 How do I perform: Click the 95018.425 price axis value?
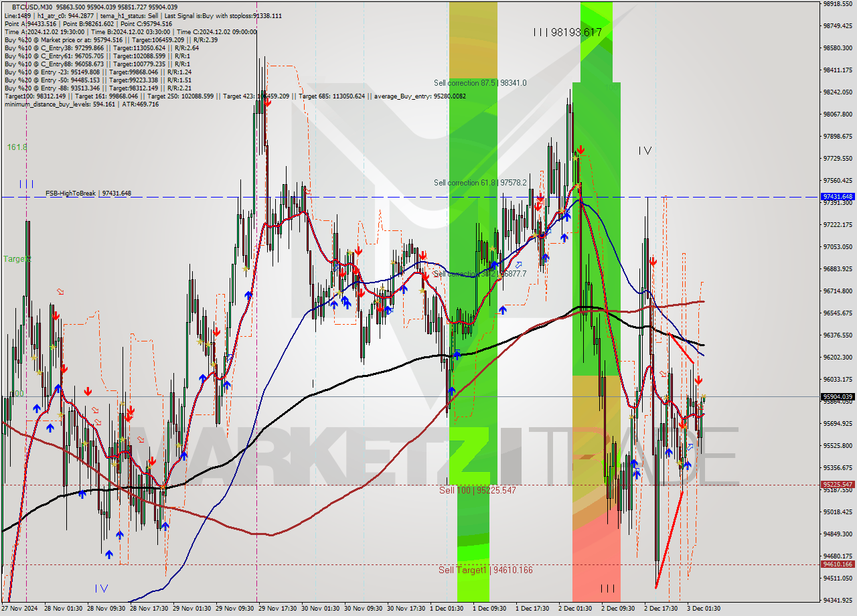(838, 512)
